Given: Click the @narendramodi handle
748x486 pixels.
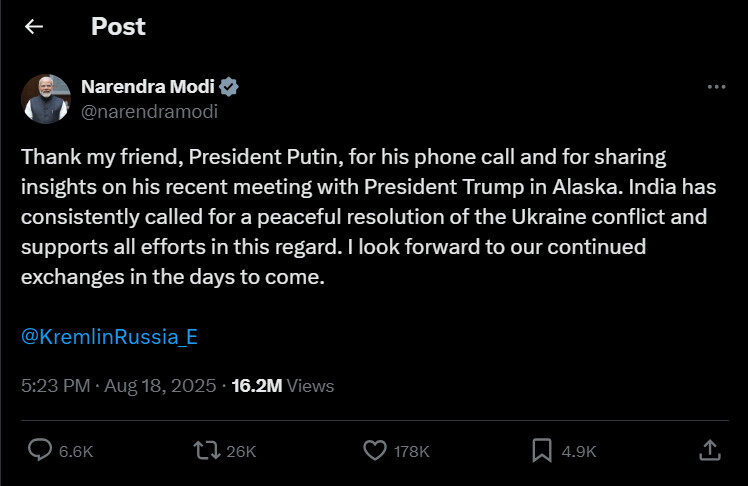Looking at the screenshot, I should pyautogui.click(x=149, y=111).
